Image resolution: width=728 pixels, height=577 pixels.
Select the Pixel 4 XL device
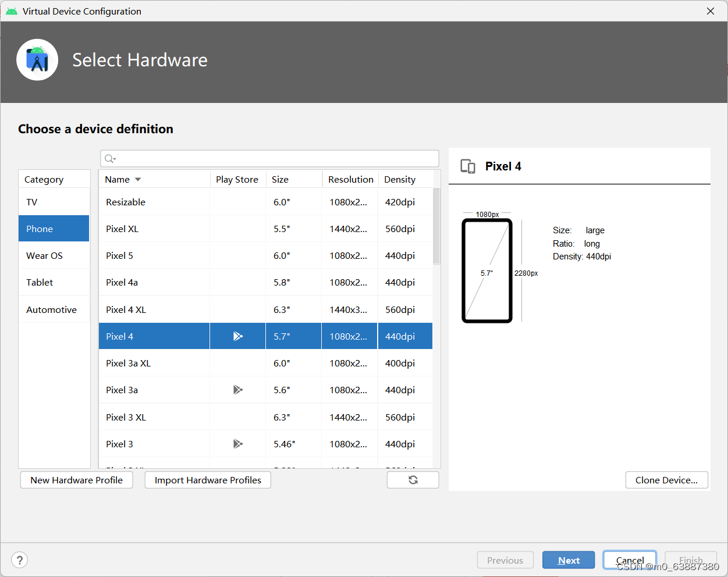(266, 309)
